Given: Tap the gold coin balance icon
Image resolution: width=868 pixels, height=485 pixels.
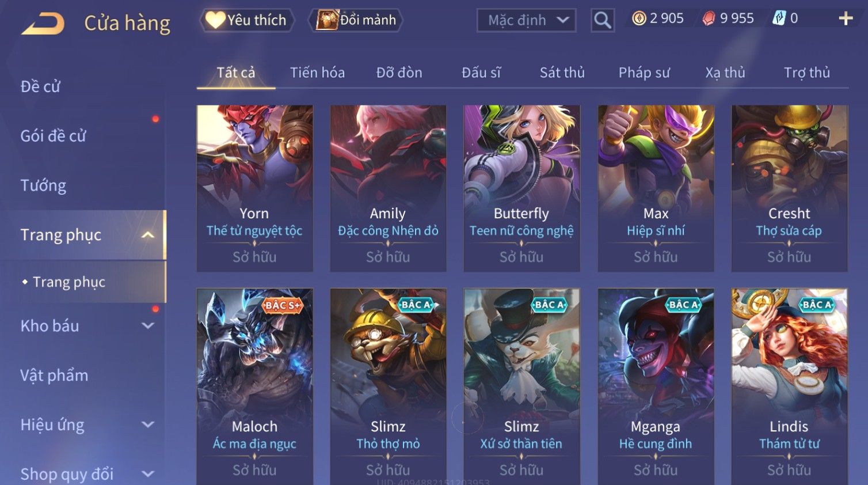Looking at the screenshot, I should [x=639, y=18].
